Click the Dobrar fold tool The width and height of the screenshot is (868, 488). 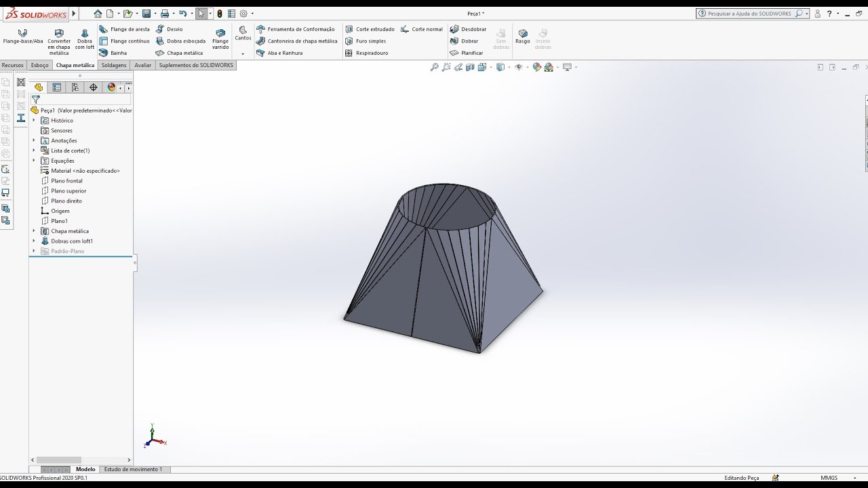pyautogui.click(x=464, y=41)
